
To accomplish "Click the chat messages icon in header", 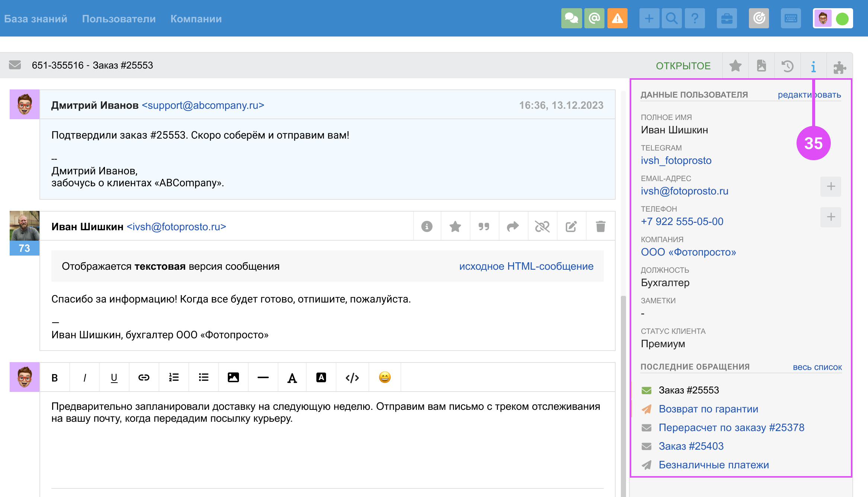I will point(571,18).
